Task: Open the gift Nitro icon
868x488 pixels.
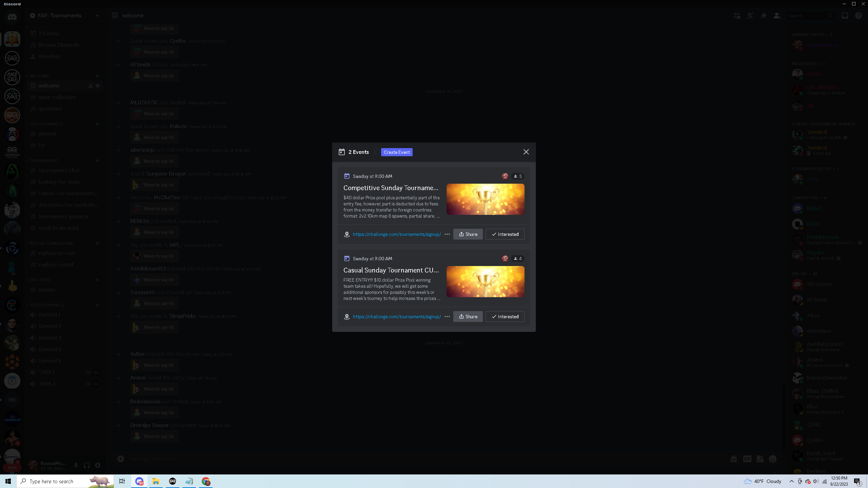Action: (x=734, y=459)
